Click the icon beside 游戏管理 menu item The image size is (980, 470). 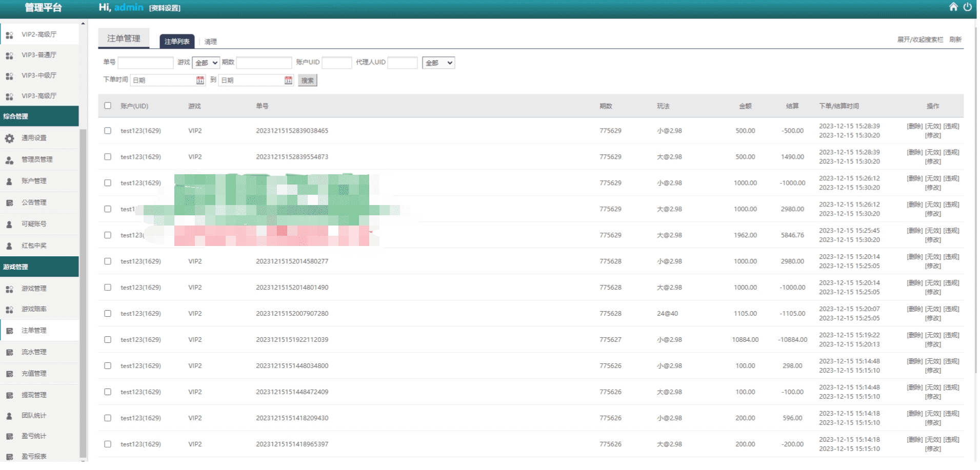pos(9,289)
